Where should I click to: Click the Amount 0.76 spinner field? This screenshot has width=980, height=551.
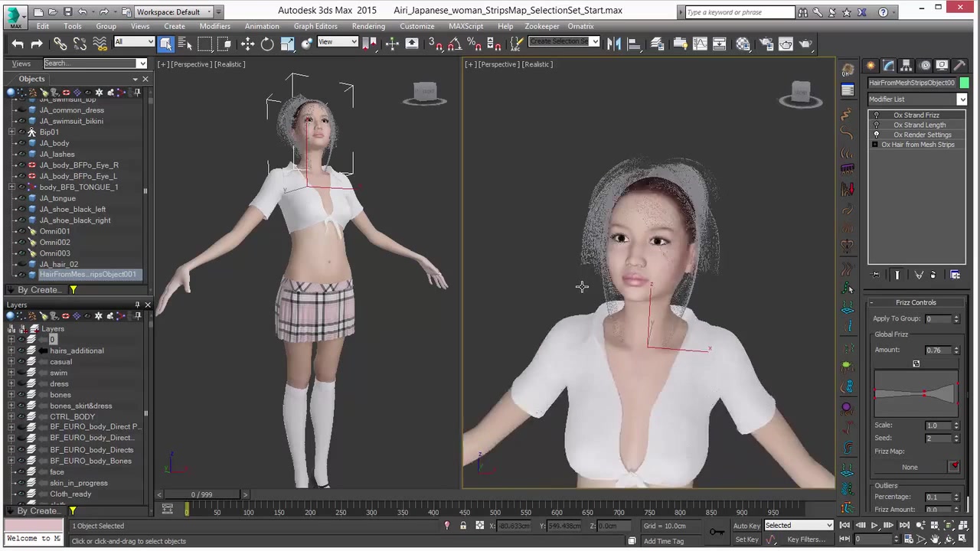[x=937, y=350]
